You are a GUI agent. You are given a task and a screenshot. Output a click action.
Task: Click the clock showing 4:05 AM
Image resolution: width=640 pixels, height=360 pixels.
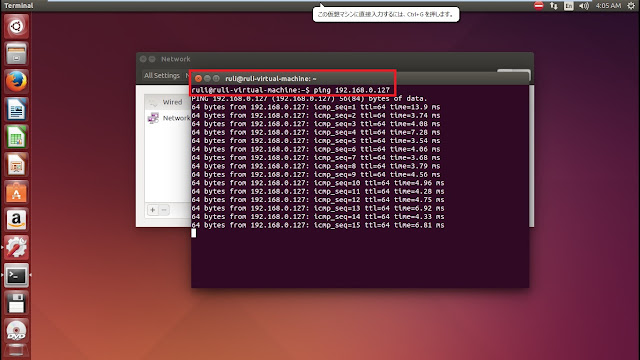(608, 6)
